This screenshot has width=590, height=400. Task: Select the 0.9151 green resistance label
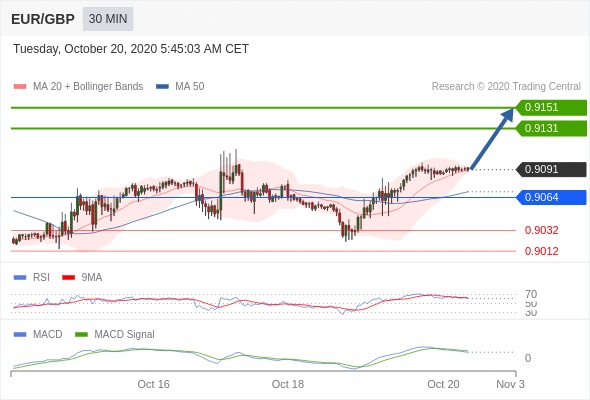tap(551, 108)
